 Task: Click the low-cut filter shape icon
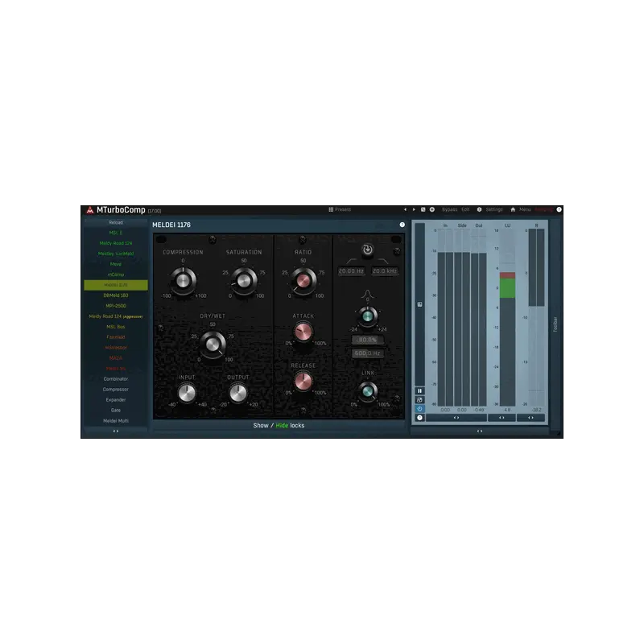pos(351,261)
